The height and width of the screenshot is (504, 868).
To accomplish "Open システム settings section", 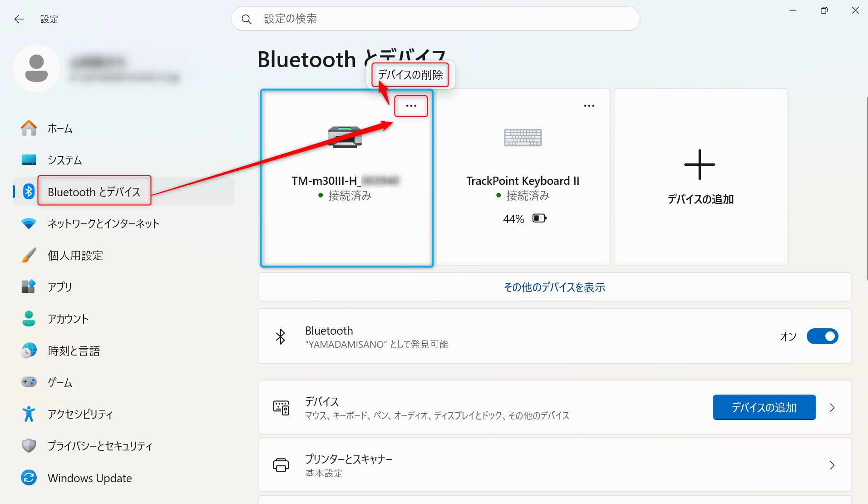I will coord(123,160).
